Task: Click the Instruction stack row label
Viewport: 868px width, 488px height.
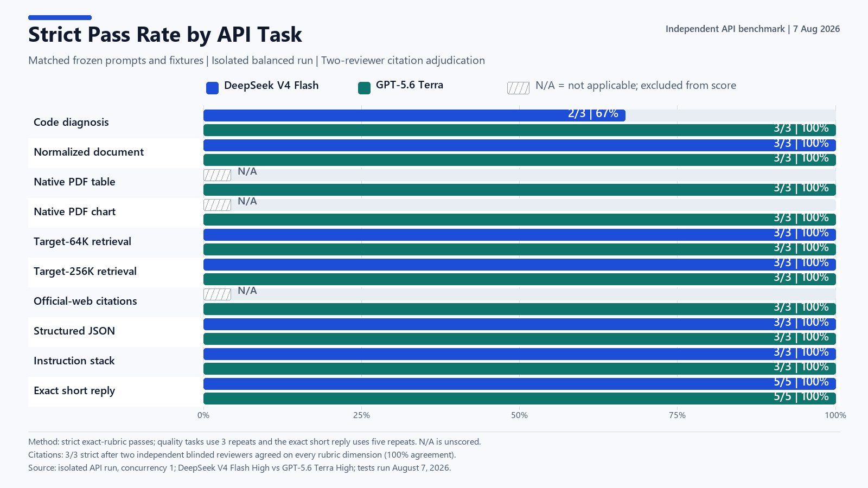Action: [x=74, y=361]
